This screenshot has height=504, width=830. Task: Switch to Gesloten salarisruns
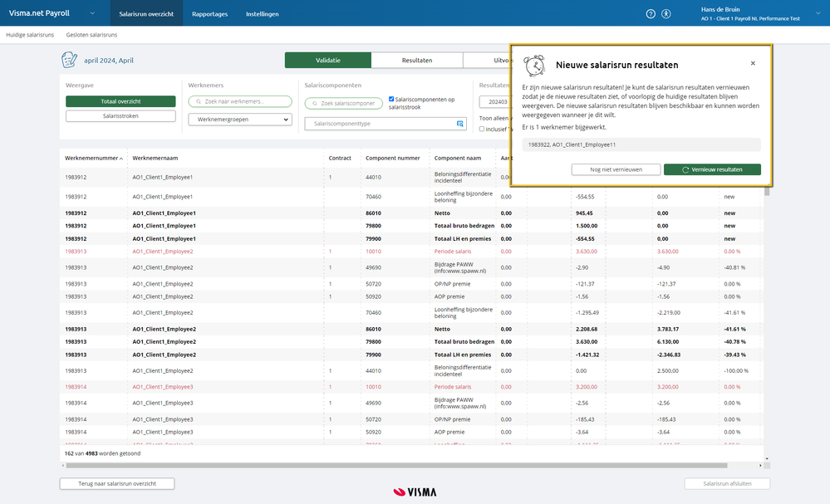91,35
